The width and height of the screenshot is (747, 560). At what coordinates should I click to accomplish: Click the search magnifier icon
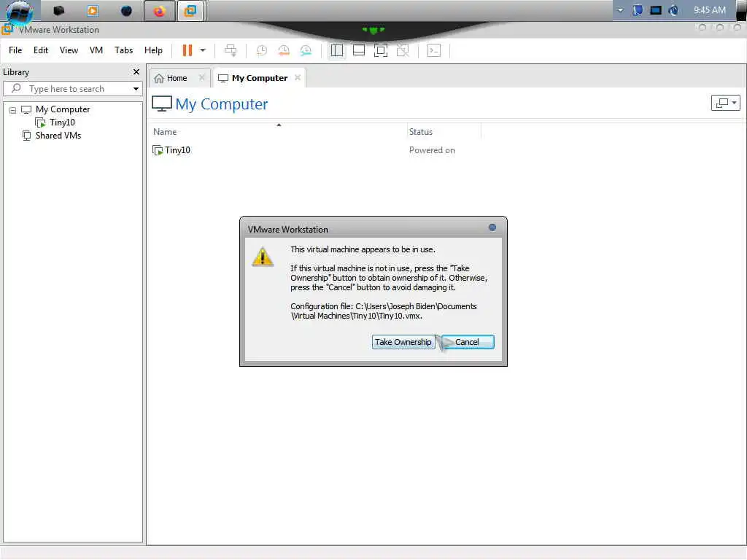[16, 88]
